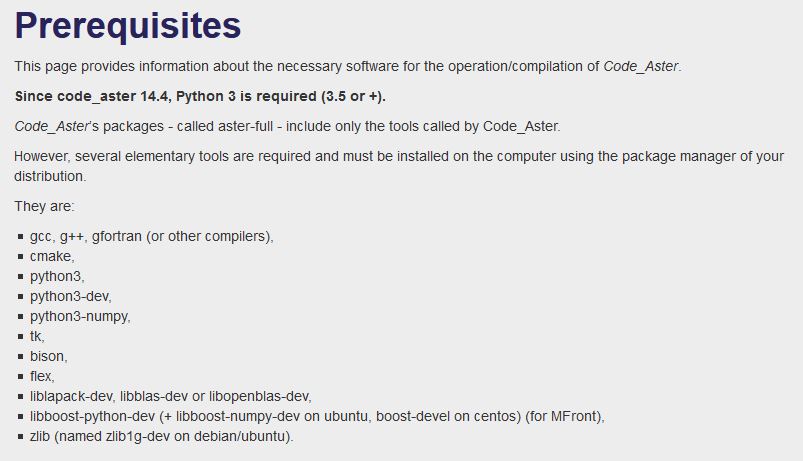
Task: Click the zlib1g-dev list entry
Action: tap(161, 436)
